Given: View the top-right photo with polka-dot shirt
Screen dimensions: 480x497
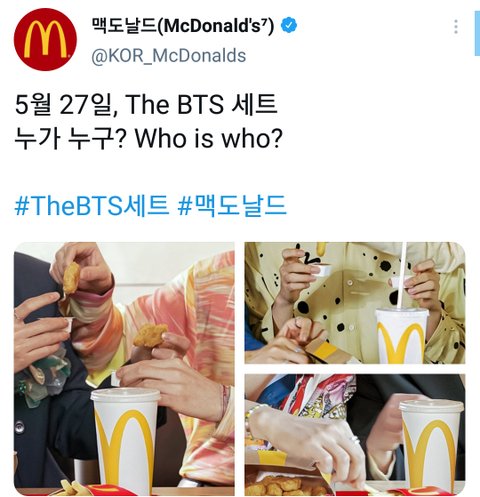Looking at the screenshot, I should pyautogui.click(x=355, y=303).
